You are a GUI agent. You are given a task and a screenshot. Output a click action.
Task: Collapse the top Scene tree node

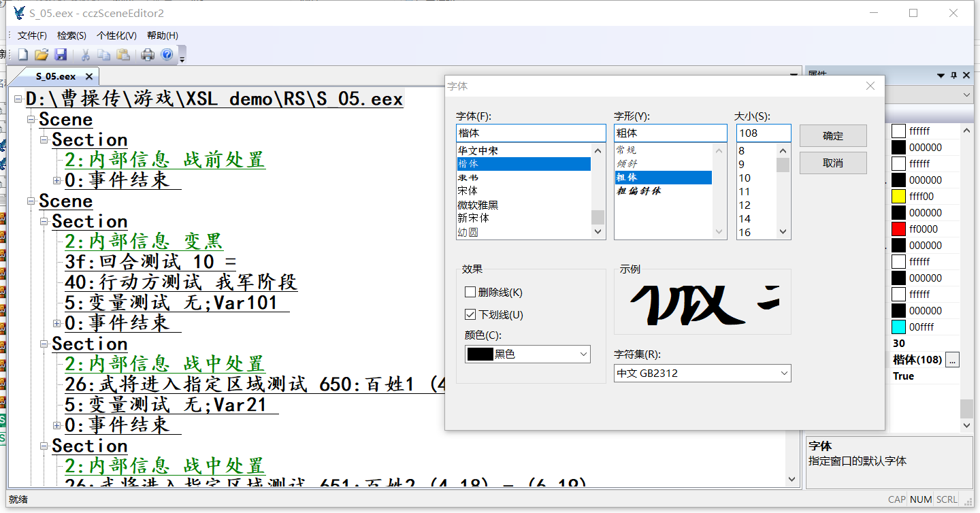(31, 120)
